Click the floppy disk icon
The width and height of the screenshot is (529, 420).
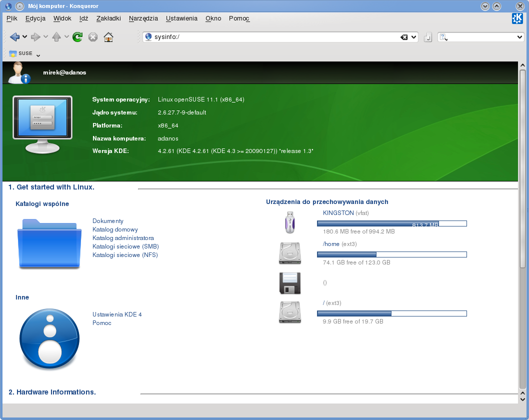[290, 283]
